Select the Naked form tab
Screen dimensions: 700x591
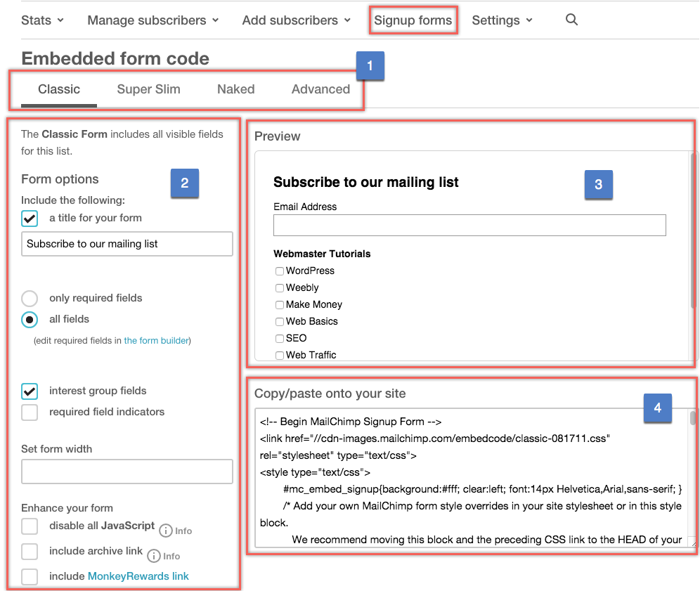(x=235, y=89)
